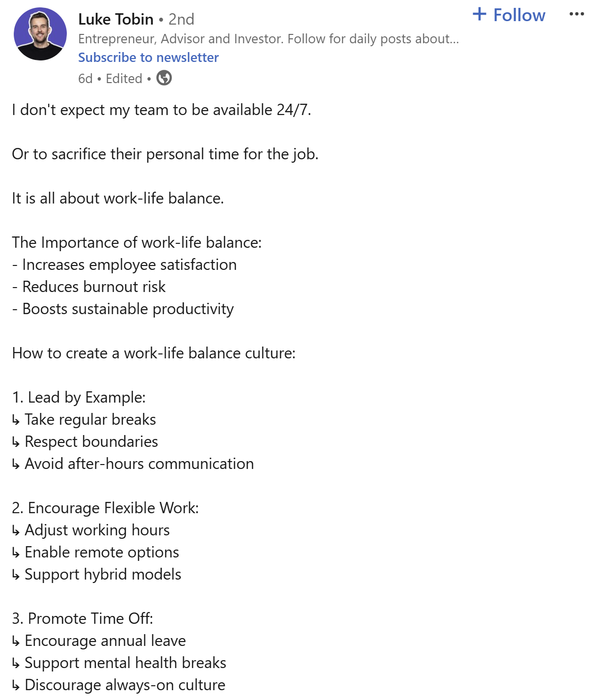
Task: Click arrow icon before Encourage annual leave
Action: coord(16,642)
